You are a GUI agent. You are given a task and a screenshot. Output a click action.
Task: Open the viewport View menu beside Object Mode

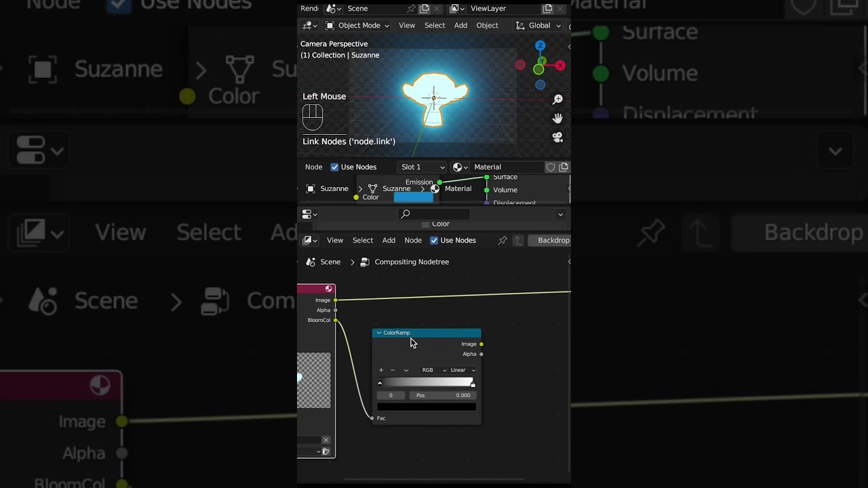407,26
